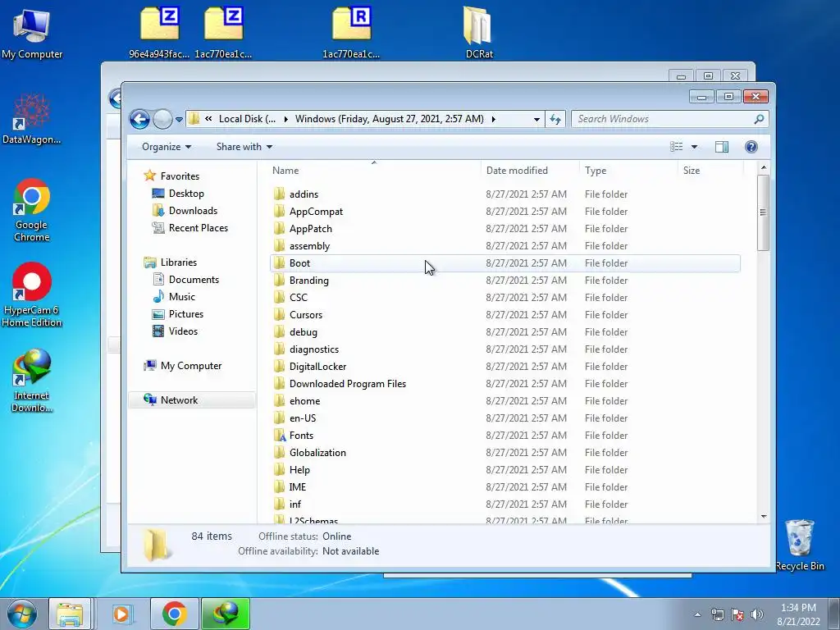Click the Local Disk breadcrumb segment
This screenshot has width=840, height=630.
pyautogui.click(x=247, y=119)
